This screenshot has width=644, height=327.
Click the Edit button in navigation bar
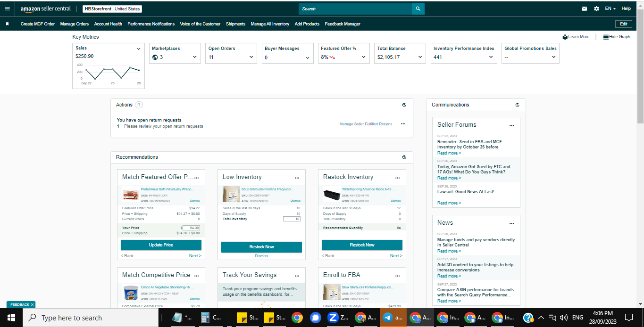click(x=623, y=24)
